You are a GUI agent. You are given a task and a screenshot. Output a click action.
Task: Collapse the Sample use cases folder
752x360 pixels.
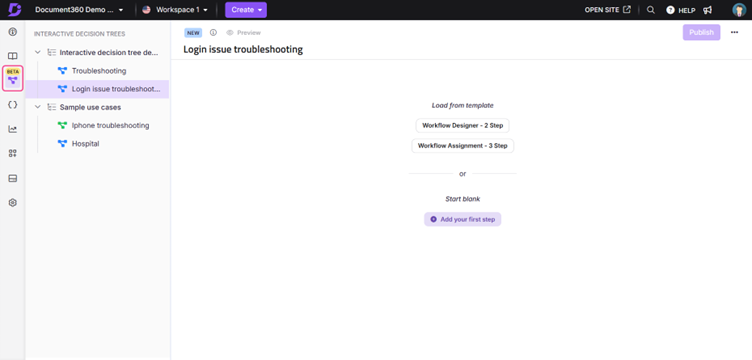(38, 107)
